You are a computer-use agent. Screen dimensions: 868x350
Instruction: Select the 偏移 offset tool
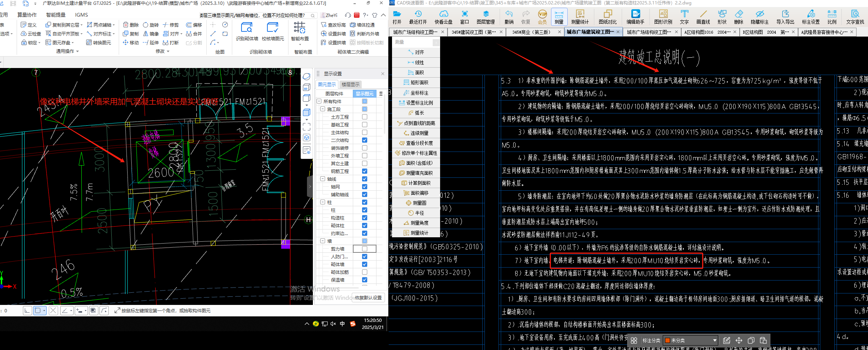tap(194, 25)
